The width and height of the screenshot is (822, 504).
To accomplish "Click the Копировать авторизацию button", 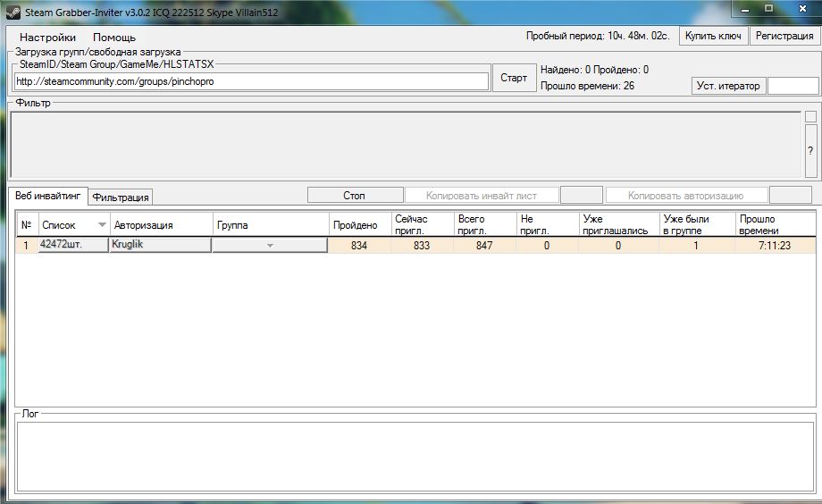I will 686,196.
